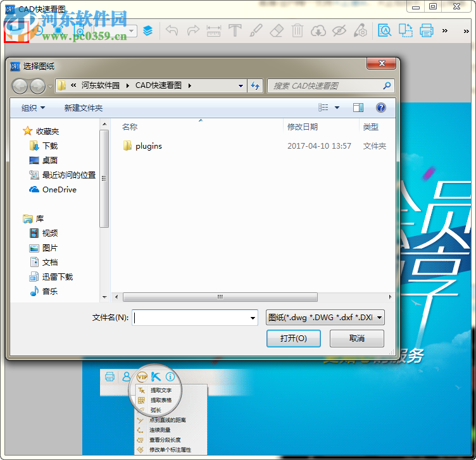Screen dimensions: 476x460
Task: Click the 2017-04-10 13:57 date cell
Action: point(319,146)
